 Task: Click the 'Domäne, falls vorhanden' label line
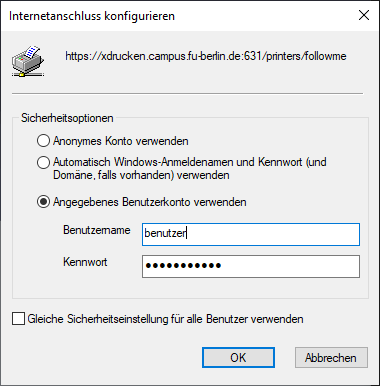141,175
